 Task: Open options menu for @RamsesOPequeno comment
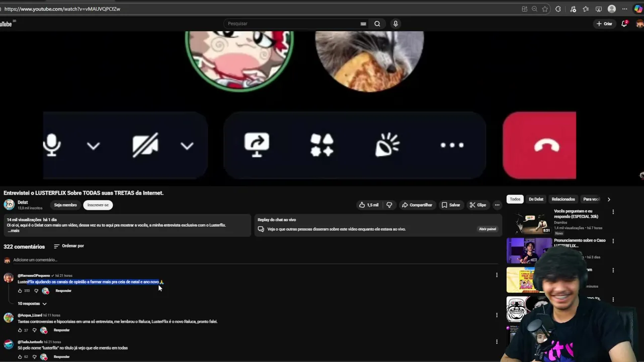[497, 275]
